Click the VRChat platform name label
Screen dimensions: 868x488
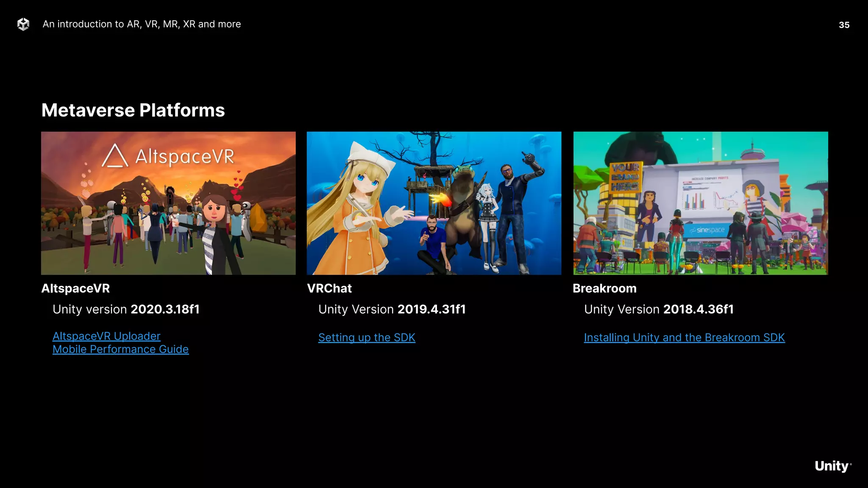point(329,288)
